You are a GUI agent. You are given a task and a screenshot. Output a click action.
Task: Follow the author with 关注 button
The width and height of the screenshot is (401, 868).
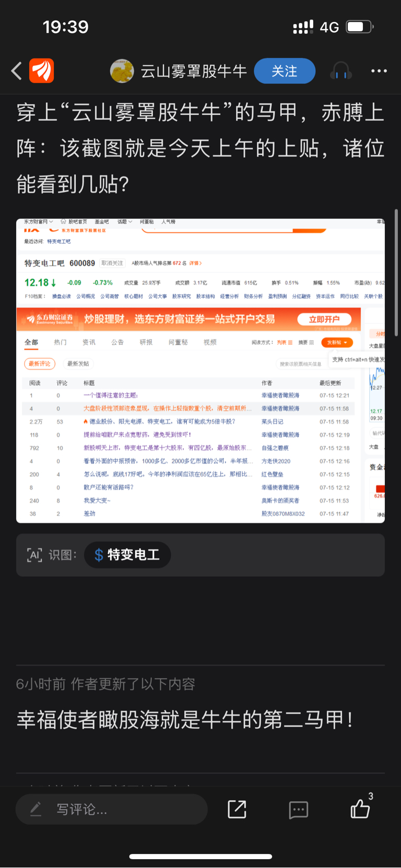pyautogui.click(x=285, y=71)
